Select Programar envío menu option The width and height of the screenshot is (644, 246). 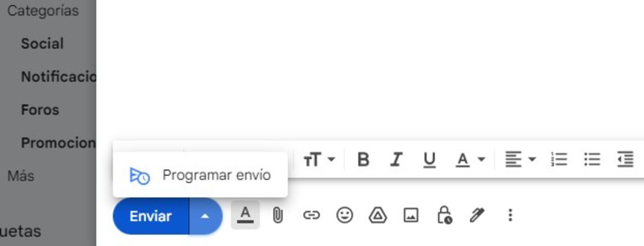200,175
